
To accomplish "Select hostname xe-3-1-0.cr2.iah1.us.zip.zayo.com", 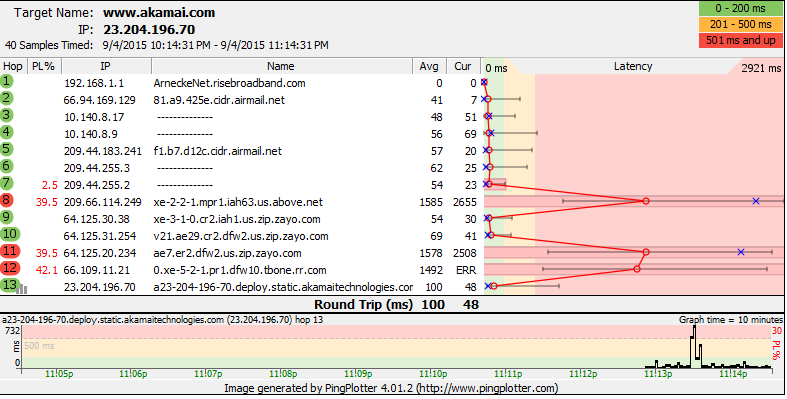I will [237, 219].
